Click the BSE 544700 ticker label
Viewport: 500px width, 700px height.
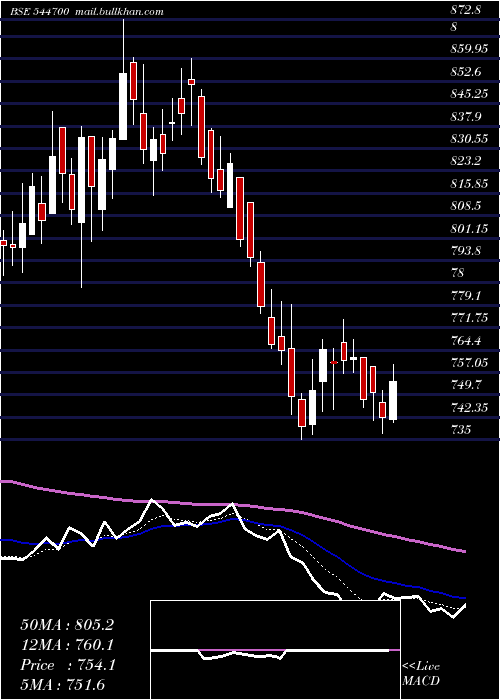click(x=39, y=12)
